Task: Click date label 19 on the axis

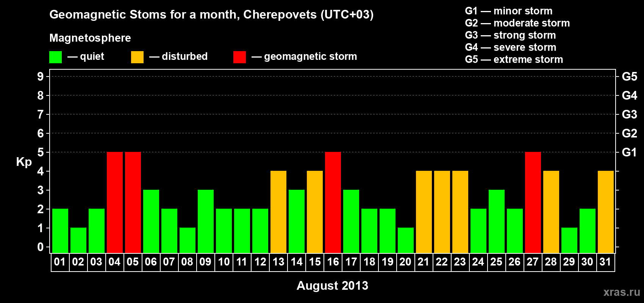Action: point(388,262)
